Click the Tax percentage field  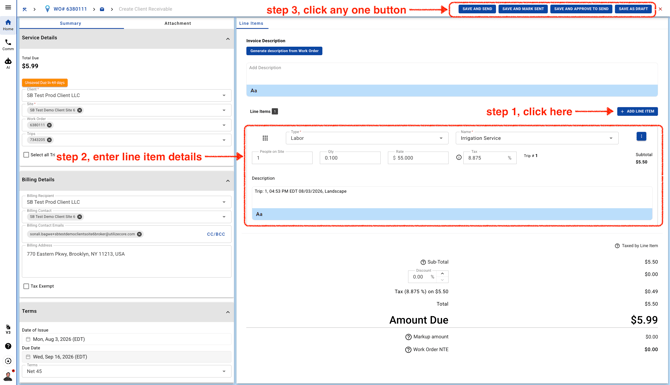pos(490,158)
